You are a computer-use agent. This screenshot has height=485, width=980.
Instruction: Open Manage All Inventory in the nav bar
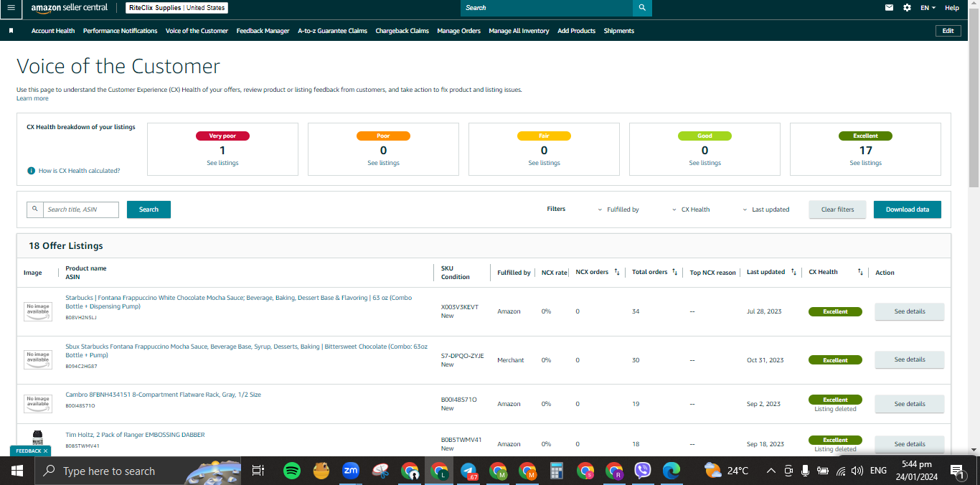click(x=519, y=31)
